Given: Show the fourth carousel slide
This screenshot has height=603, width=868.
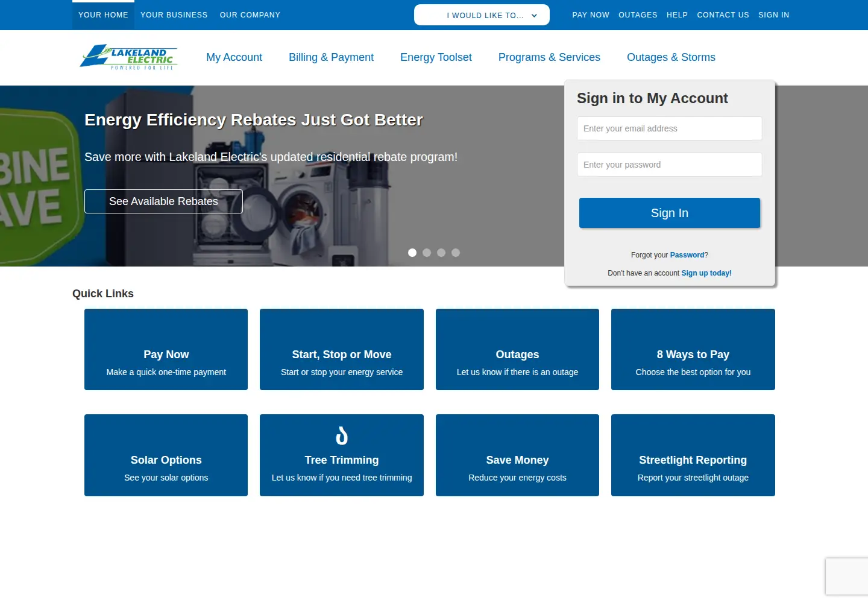Looking at the screenshot, I should [456, 253].
